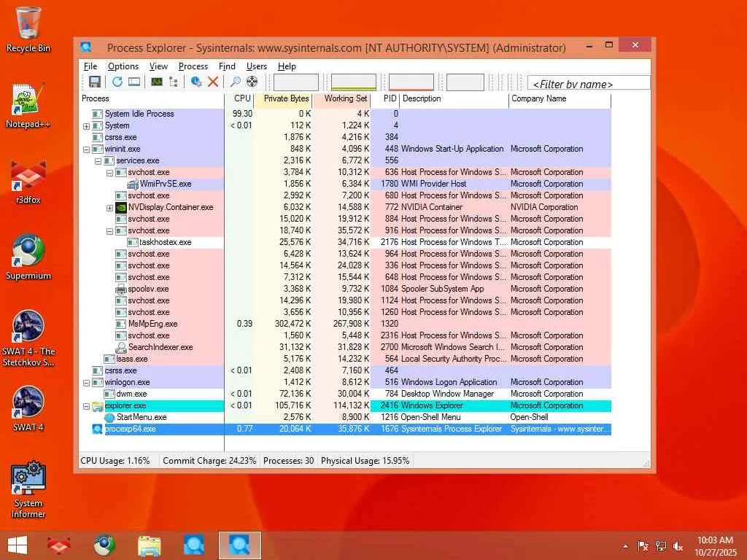Viewport: 747px width, 560px height.
Task: Click the Refresh Now toolbar icon
Action: coord(117,82)
